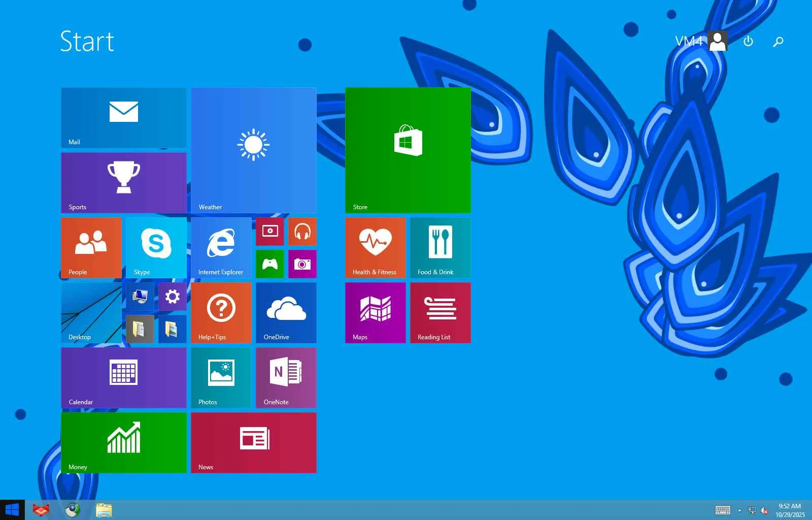Image resolution: width=812 pixels, height=520 pixels.
Task: Open the Food & Drink tile
Action: [x=441, y=248]
